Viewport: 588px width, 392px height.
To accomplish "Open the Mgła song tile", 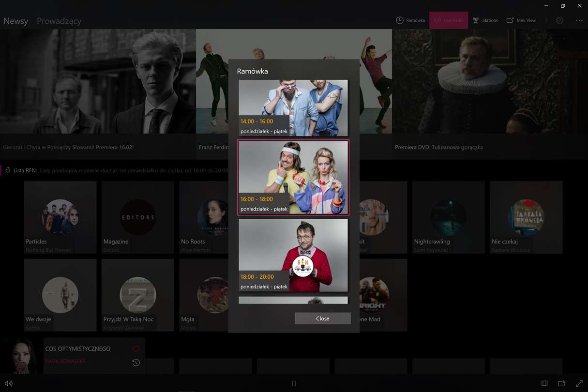I will (x=204, y=295).
